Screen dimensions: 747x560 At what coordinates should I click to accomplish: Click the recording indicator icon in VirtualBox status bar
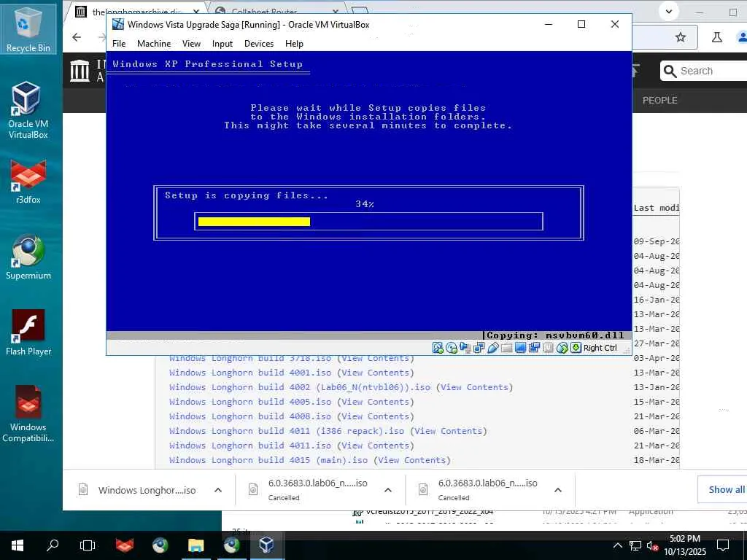pos(535,348)
